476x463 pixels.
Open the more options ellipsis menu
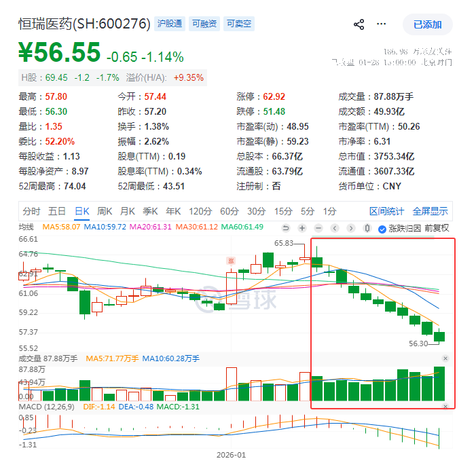pos(382,24)
